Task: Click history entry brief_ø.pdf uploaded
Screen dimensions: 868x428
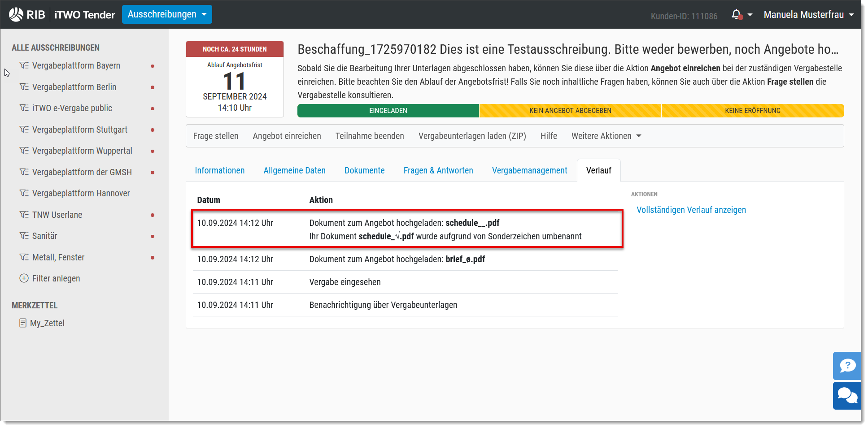Action: pos(405,259)
